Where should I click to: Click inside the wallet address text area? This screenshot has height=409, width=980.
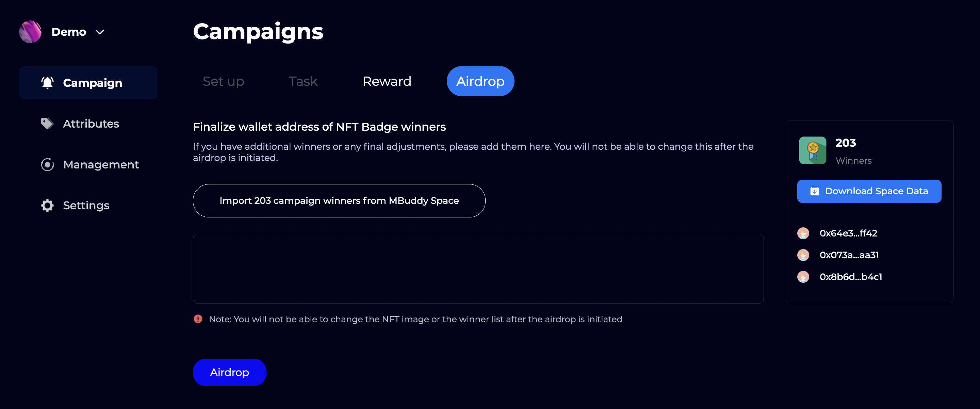478,268
